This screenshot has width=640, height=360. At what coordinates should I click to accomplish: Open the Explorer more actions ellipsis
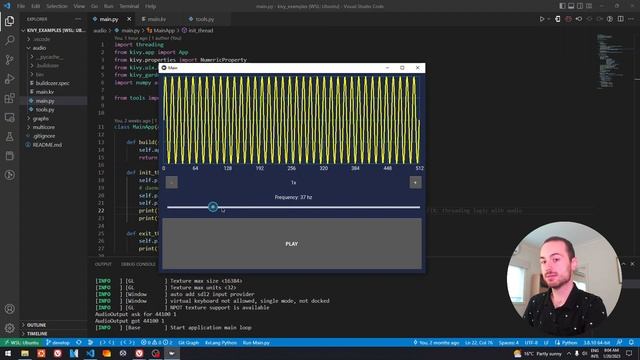click(x=78, y=19)
